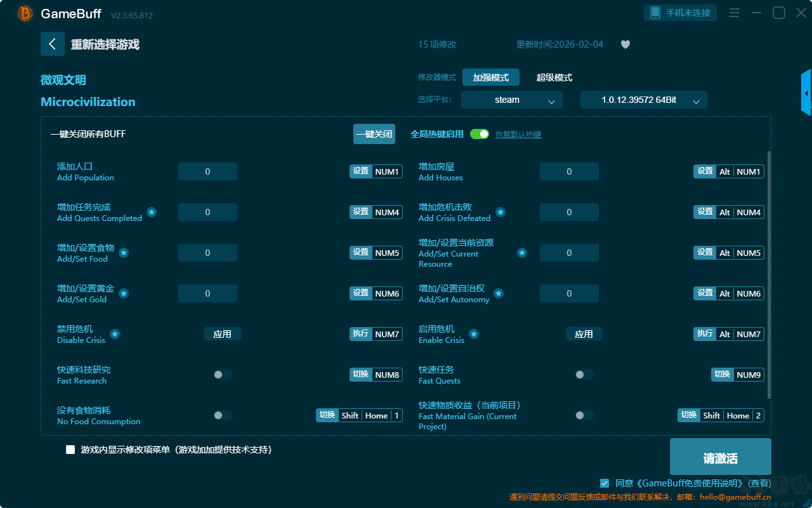812x508 pixels.
Task: Click star icon beside Add Crisis Defeated
Action: (501, 212)
